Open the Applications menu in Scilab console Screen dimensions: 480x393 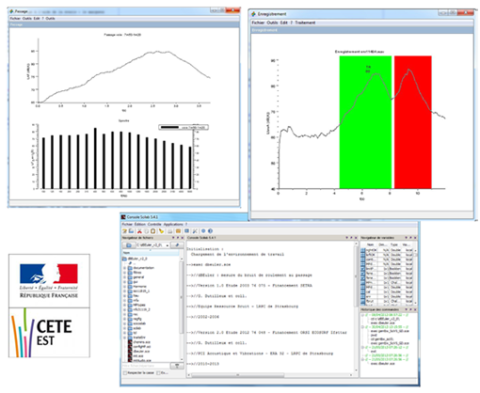tap(173, 224)
